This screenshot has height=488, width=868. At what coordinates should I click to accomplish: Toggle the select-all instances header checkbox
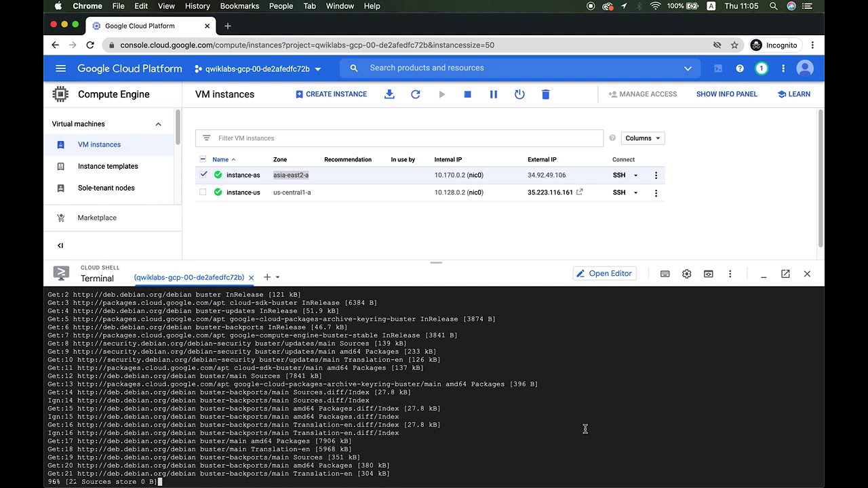[203, 159]
